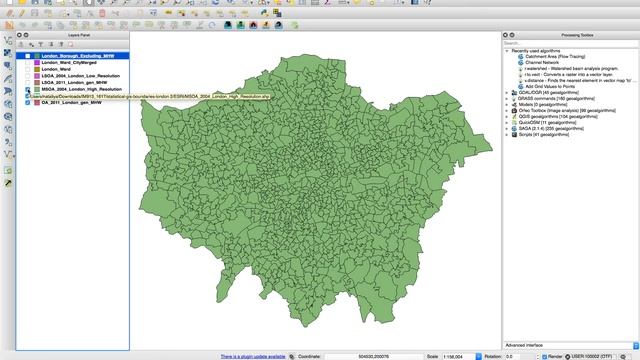Uncheck OA_2011_London_gen_MHW layer

(x=27, y=102)
